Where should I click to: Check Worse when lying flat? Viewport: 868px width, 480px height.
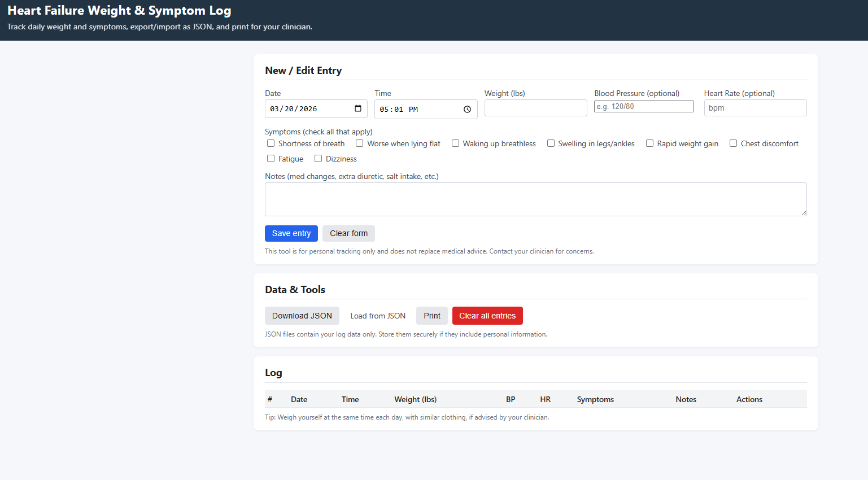coord(359,143)
